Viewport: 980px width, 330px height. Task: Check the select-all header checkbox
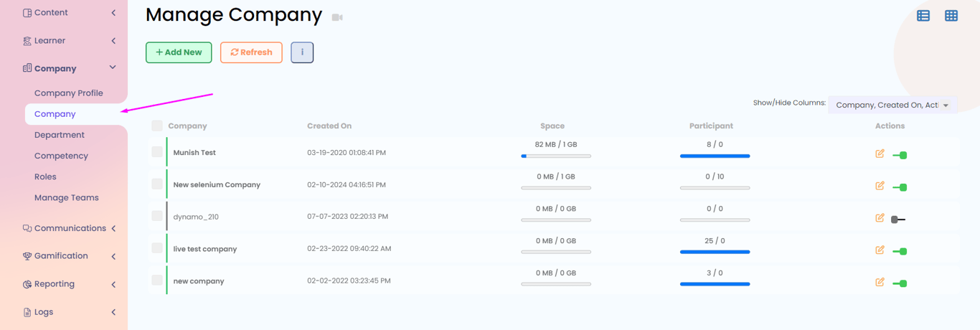[157, 126]
